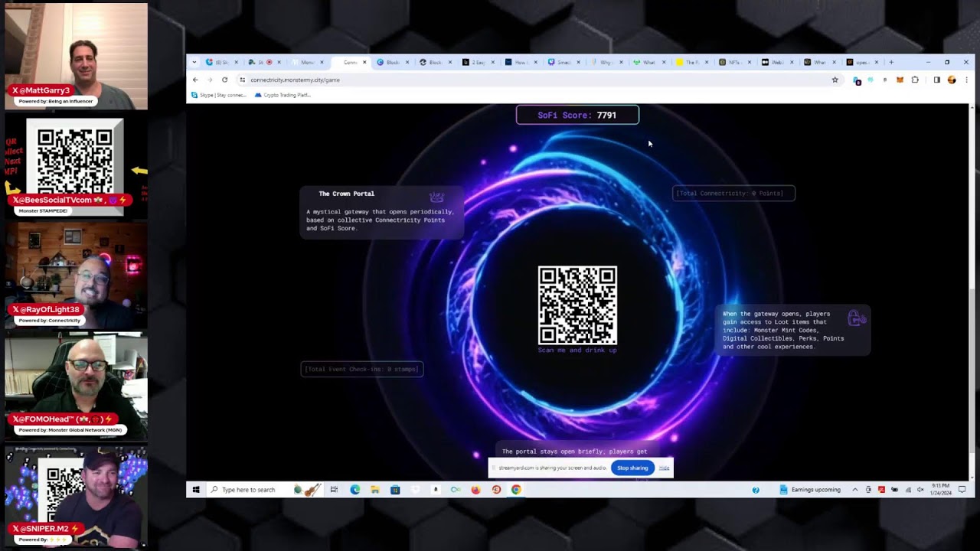The width and height of the screenshot is (980, 551).
Task: Open the Chrome extensions puzzle menu
Action: [x=915, y=80]
